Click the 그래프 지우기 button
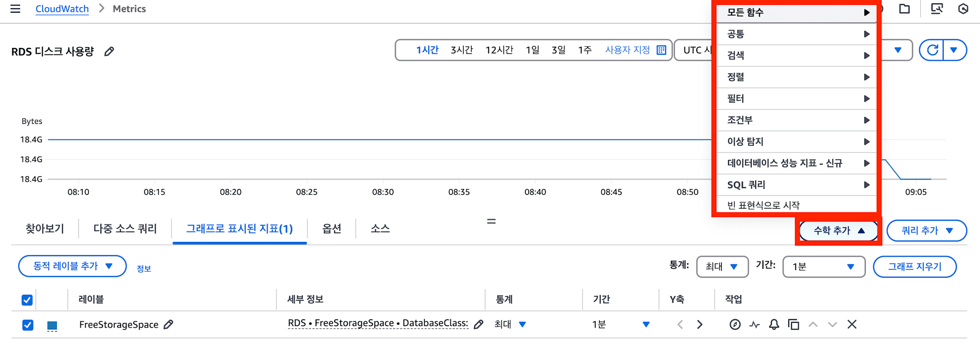The height and width of the screenshot is (355, 980). (915, 266)
